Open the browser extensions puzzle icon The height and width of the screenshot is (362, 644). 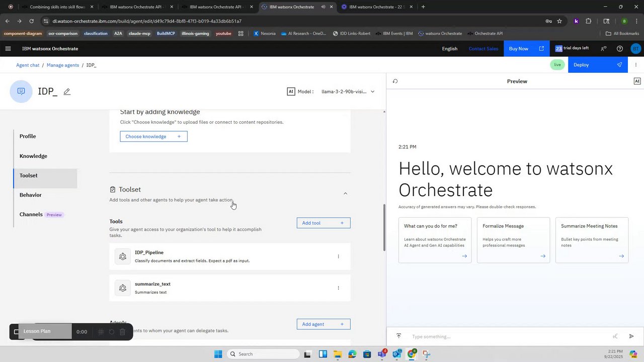(589, 21)
